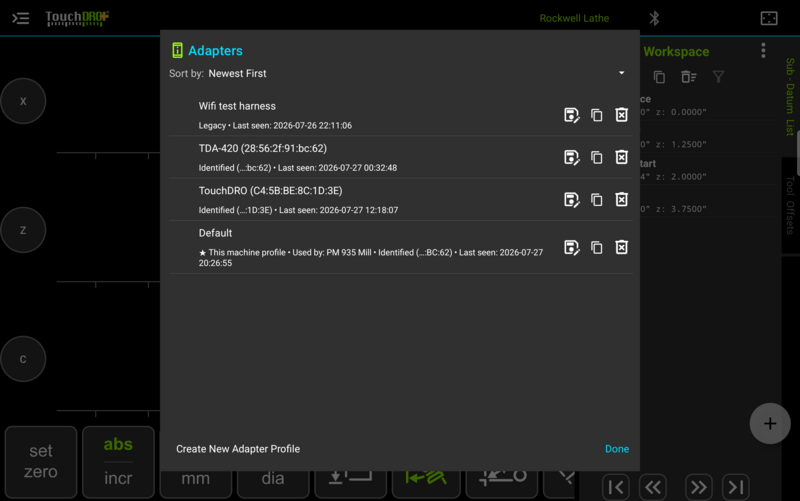Click Workspace delete list icon
Screen dimensions: 800x501
[688, 77]
